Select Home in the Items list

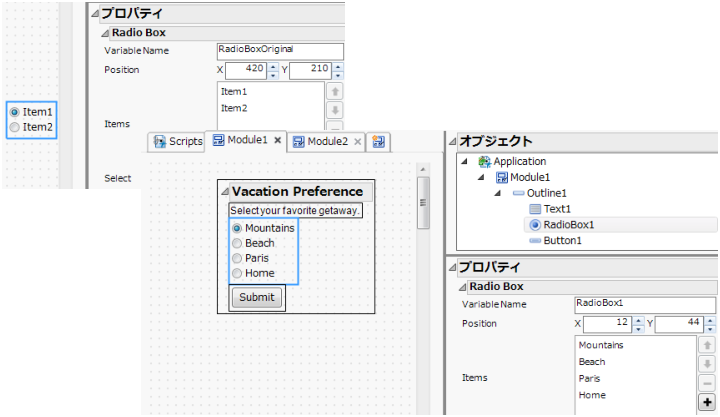coord(592,395)
